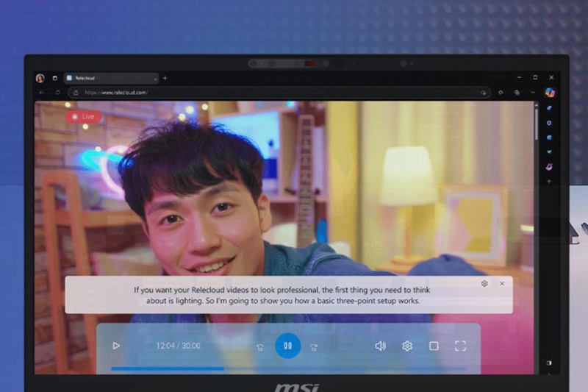Select the caption text about lighting

point(282,295)
